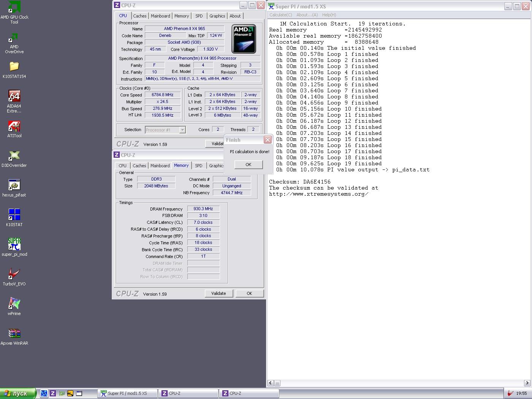Open Calculate(C) menu in Super PI
532x399 pixels.
pos(281,15)
